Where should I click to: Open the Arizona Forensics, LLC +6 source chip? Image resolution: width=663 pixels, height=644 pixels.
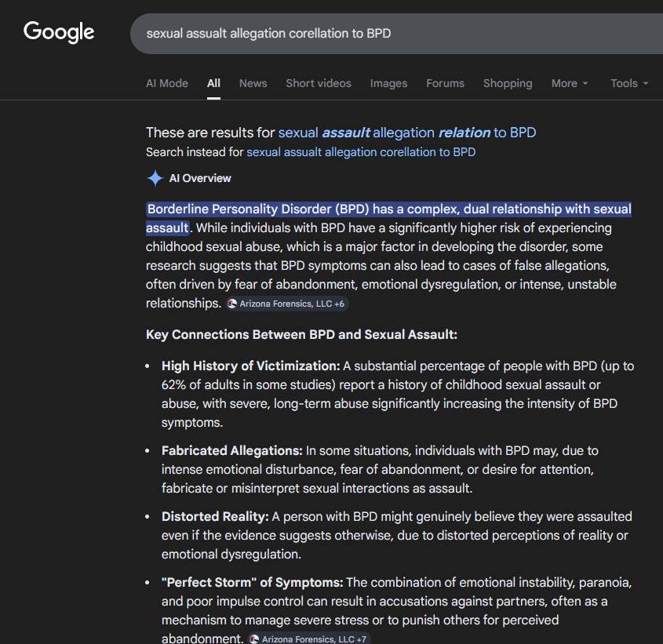(287, 304)
